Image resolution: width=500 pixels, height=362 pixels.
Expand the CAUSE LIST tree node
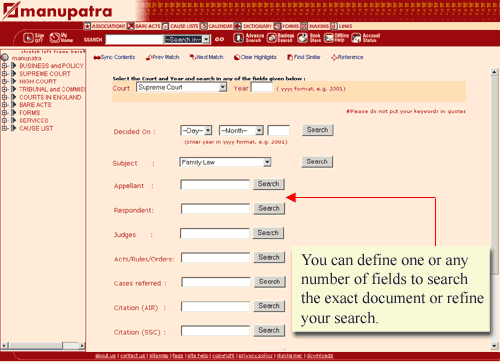point(4,128)
